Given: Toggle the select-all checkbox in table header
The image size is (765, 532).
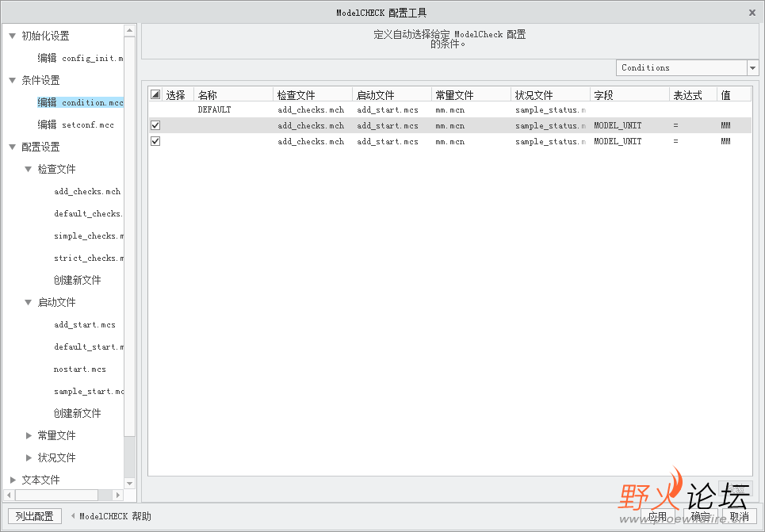Looking at the screenshot, I should pos(155,94).
